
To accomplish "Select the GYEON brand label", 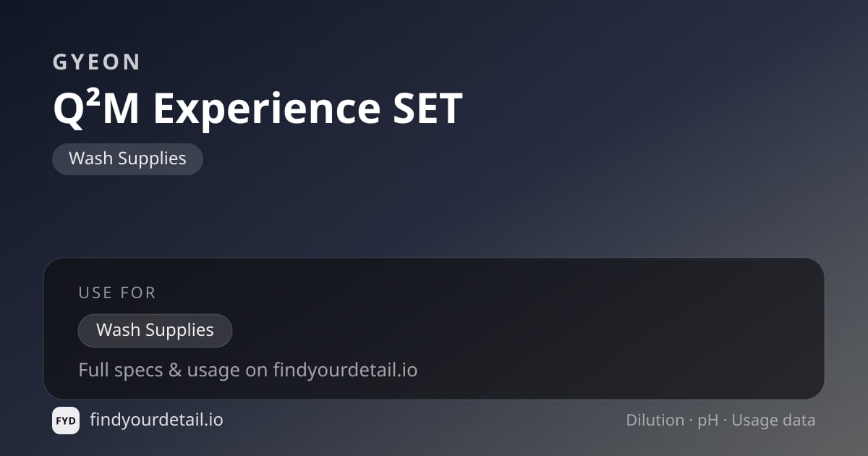I will click(97, 62).
